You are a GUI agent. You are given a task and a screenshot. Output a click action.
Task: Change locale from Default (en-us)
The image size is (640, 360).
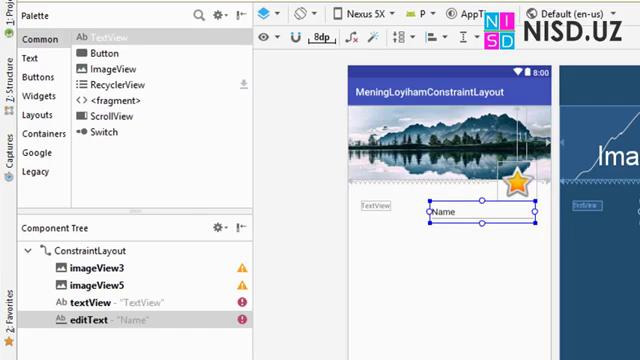pos(571,14)
